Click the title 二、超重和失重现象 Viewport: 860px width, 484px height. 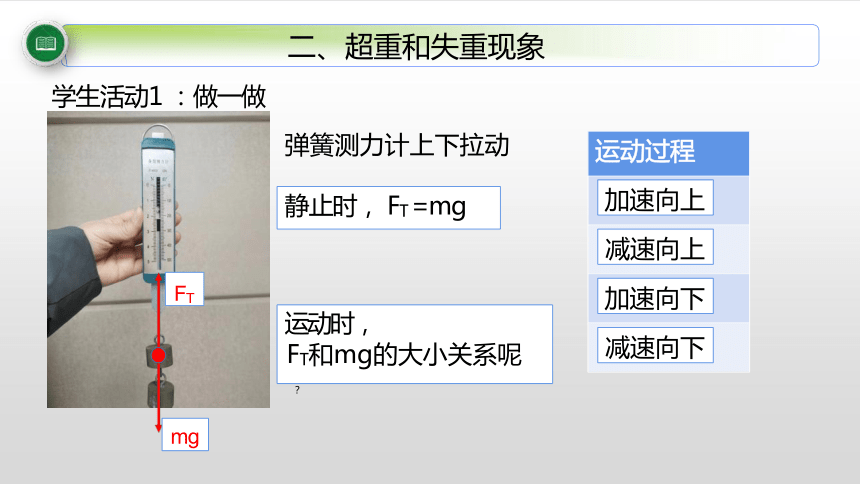tap(415, 47)
